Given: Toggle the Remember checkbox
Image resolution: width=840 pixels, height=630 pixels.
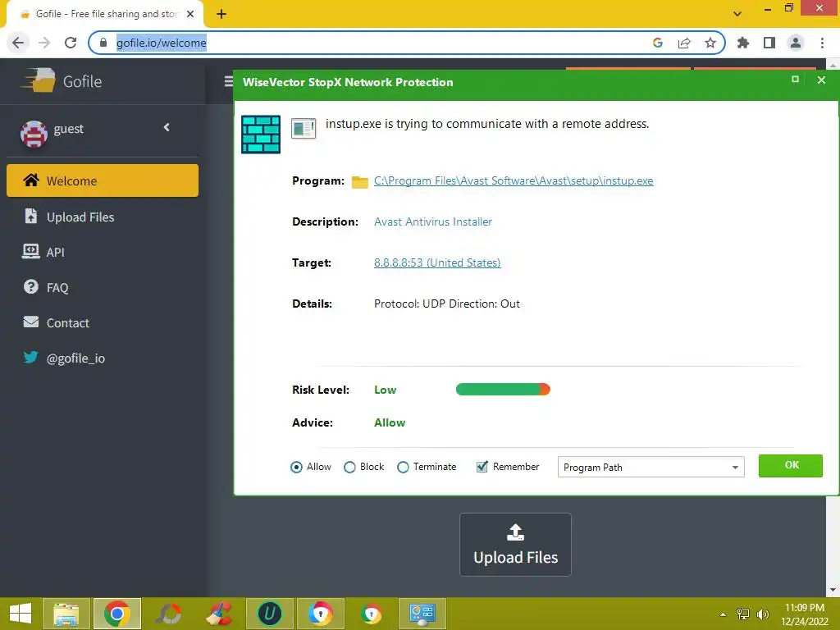Looking at the screenshot, I should point(482,467).
